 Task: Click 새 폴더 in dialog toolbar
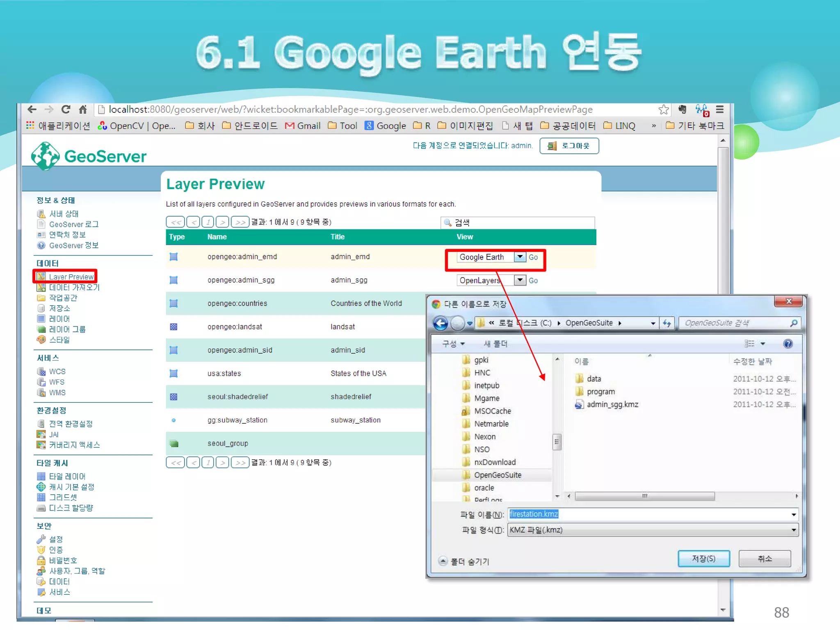[x=495, y=344]
